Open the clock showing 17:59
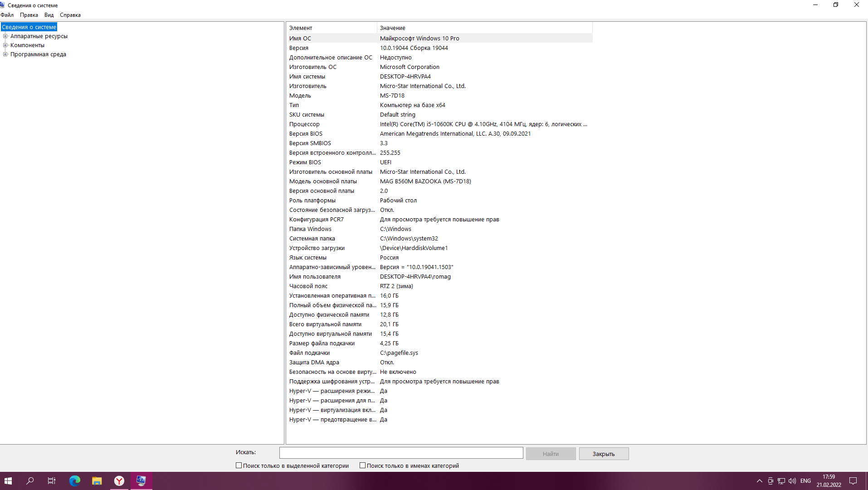This screenshot has height=490, width=868. pyautogui.click(x=829, y=481)
